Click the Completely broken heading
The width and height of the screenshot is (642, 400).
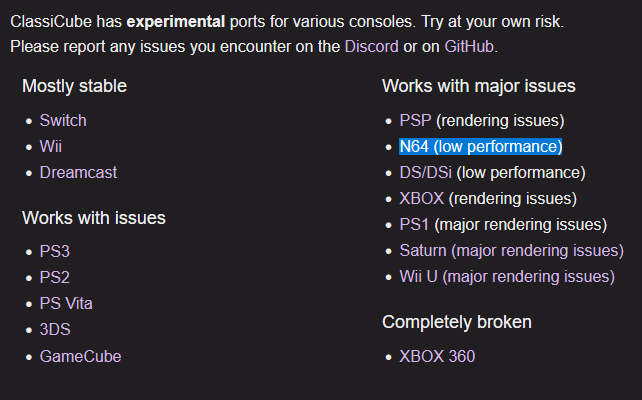click(x=457, y=322)
